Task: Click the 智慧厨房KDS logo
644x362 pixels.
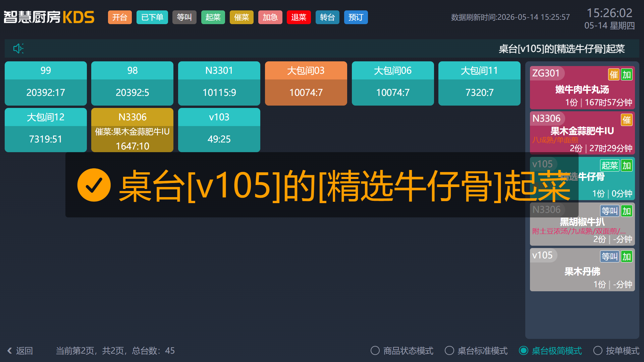Action: click(49, 17)
